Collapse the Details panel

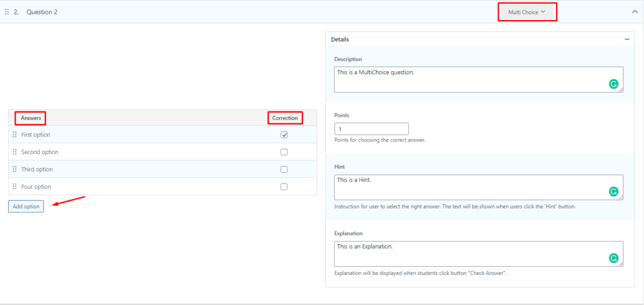point(626,39)
